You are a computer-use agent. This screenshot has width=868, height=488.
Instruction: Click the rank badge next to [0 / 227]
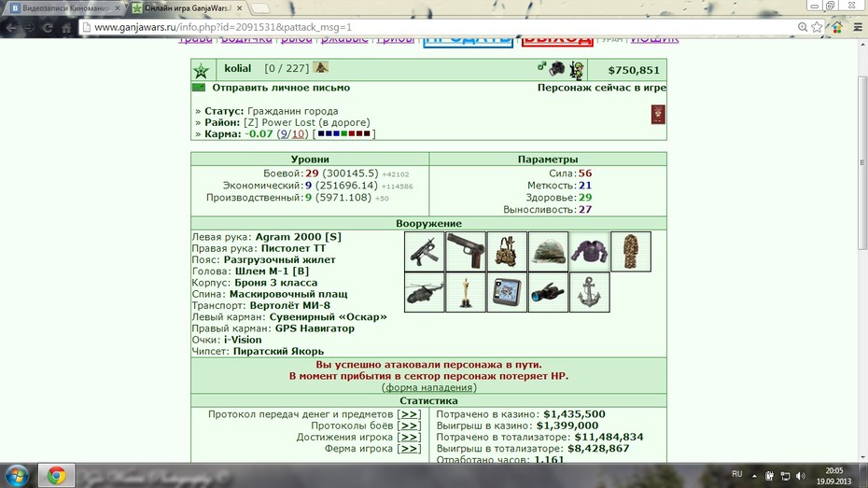point(320,67)
